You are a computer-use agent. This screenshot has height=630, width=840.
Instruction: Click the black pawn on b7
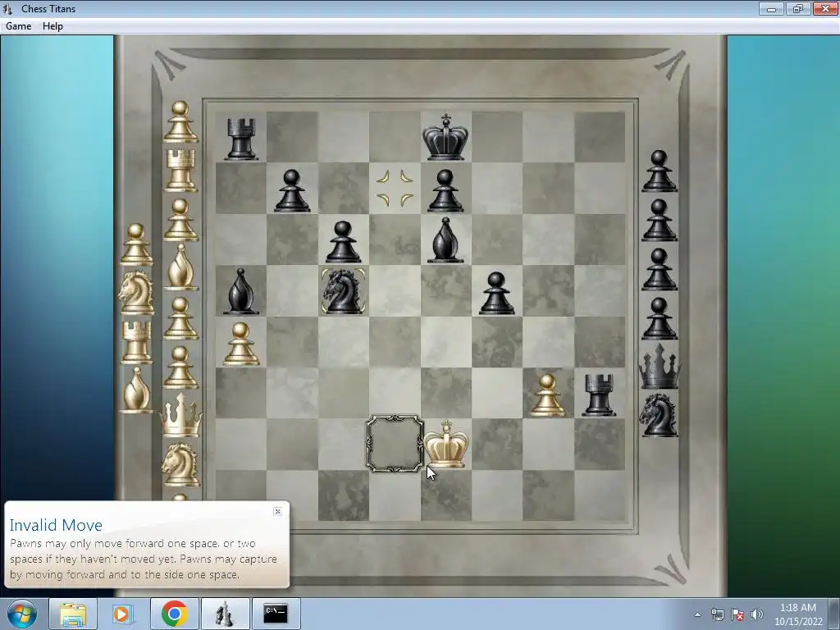(x=292, y=190)
